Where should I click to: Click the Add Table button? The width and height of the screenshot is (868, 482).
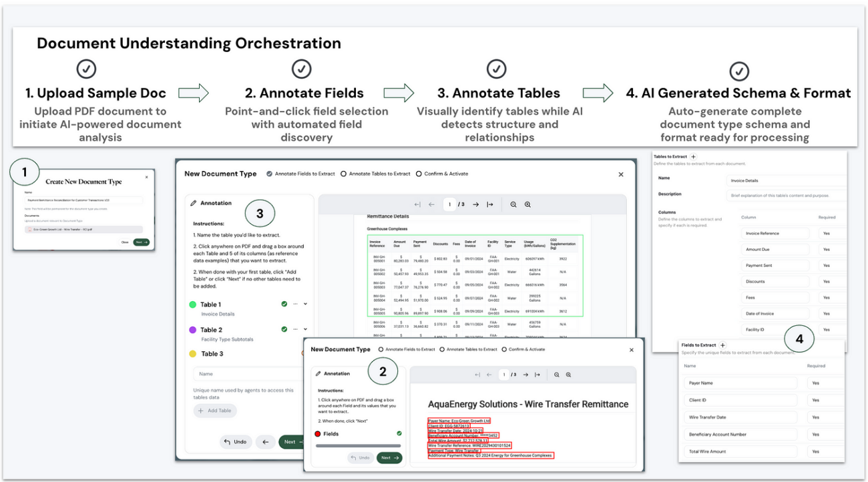pyautogui.click(x=215, y=411)
